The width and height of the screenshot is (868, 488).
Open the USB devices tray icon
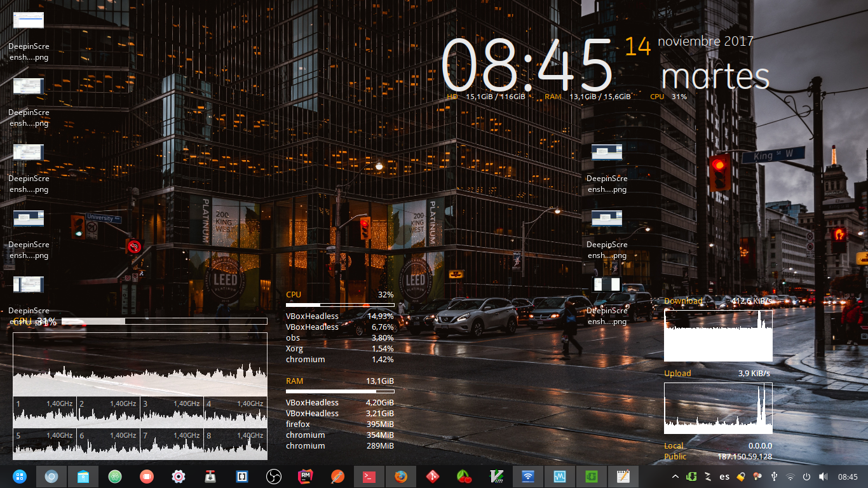click(774, 477)
